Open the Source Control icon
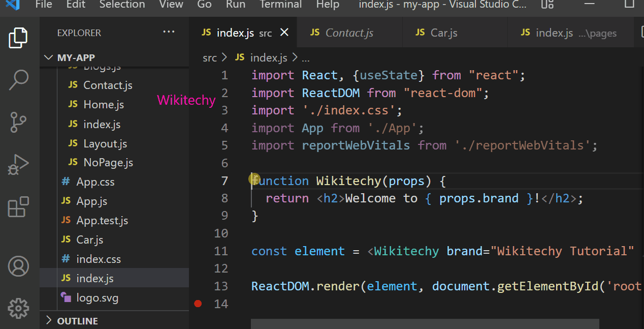Viewport: 644px width, 329px height. click(x=18, y=122)
